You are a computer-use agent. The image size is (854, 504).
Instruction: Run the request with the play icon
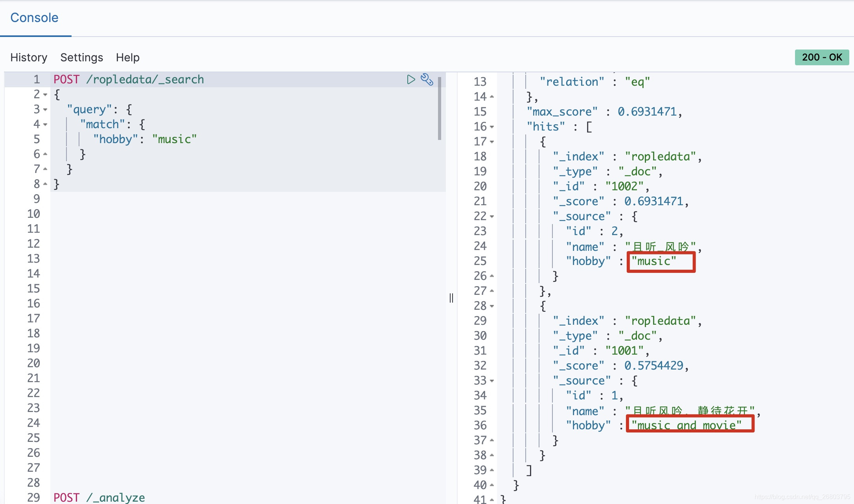click(x=411, y=80)
